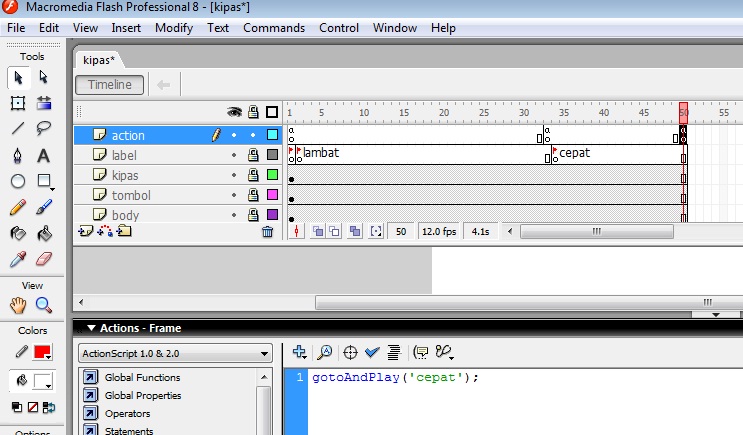Open Modify Onion Markers menu
743x435 pixels.
click(376, 231)
